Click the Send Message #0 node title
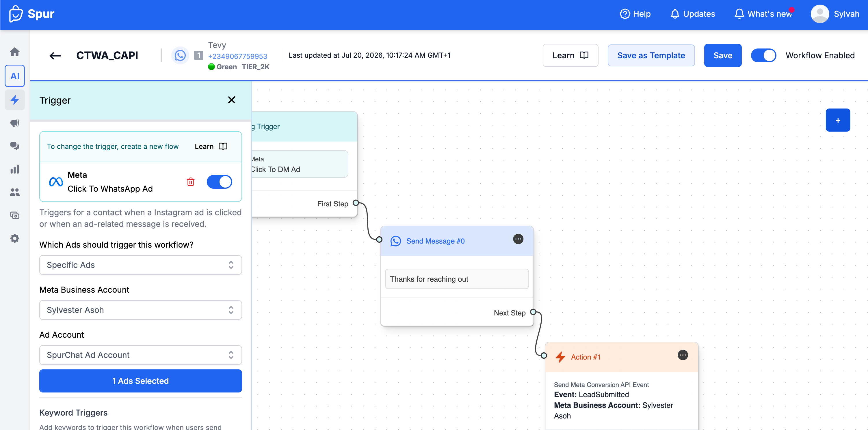The image size is (868, 430). coord(435,241)
